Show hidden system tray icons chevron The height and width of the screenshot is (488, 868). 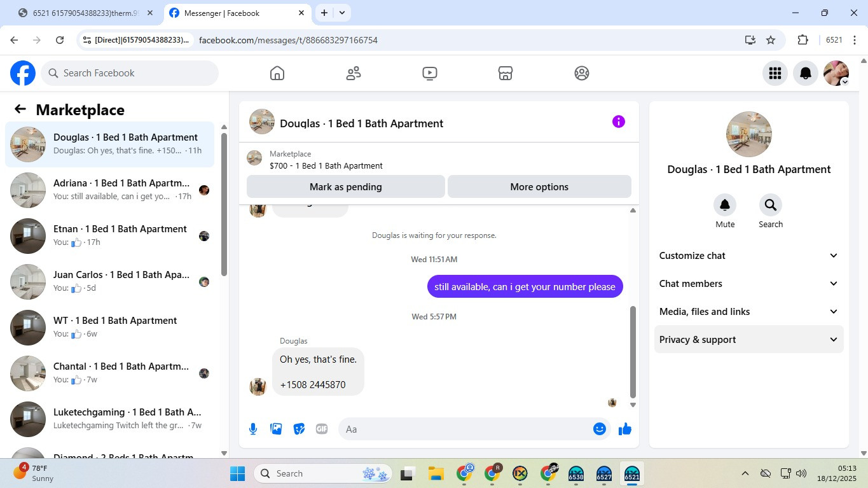tap(745, 473)
